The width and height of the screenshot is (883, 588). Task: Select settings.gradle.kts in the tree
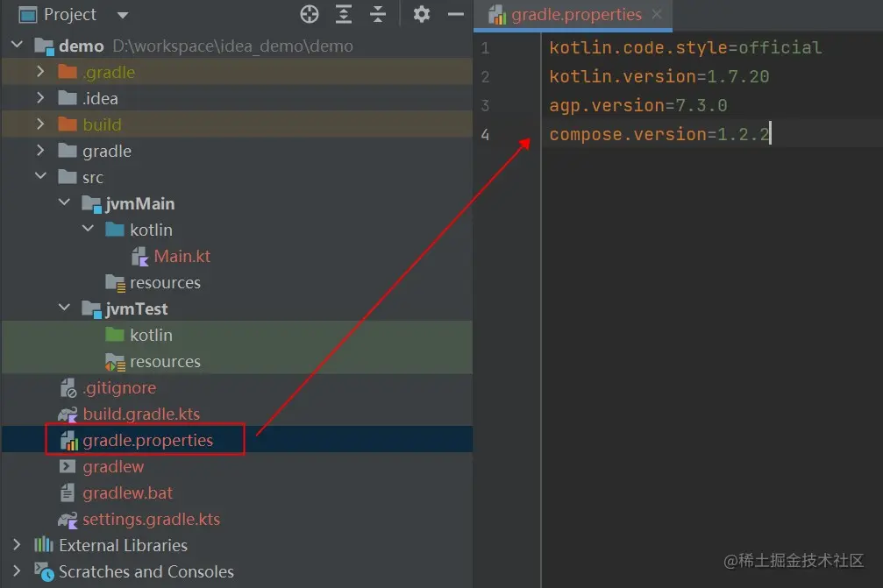152,520
